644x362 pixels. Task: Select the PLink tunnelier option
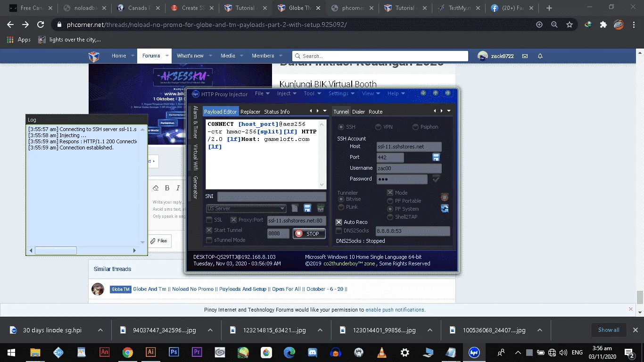point(341,207)
